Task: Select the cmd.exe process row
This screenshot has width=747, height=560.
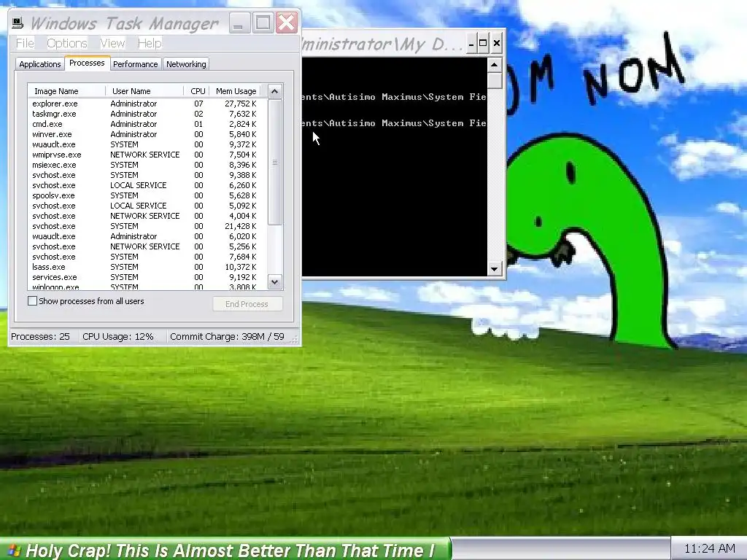Action: coord(146,124)
